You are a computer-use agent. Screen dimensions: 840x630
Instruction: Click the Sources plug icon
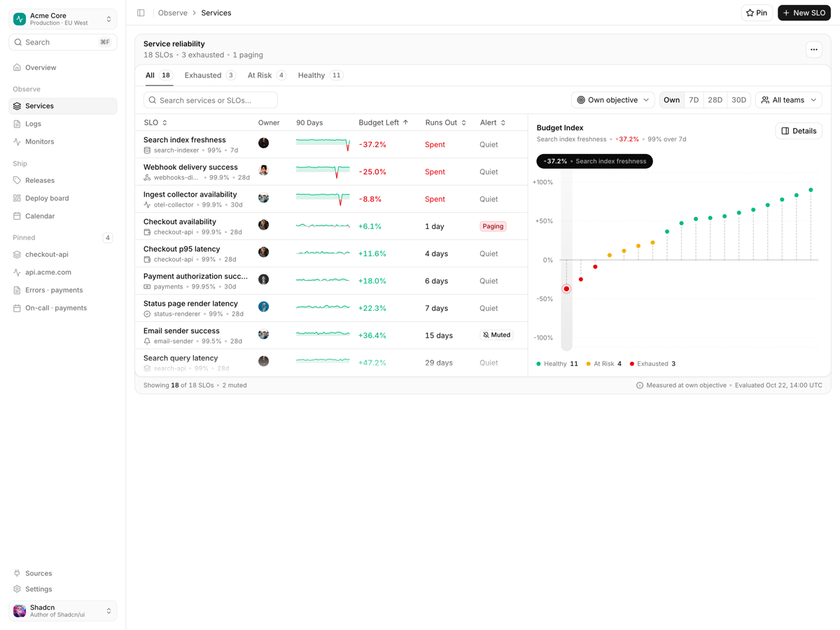[x=17, y=573]
